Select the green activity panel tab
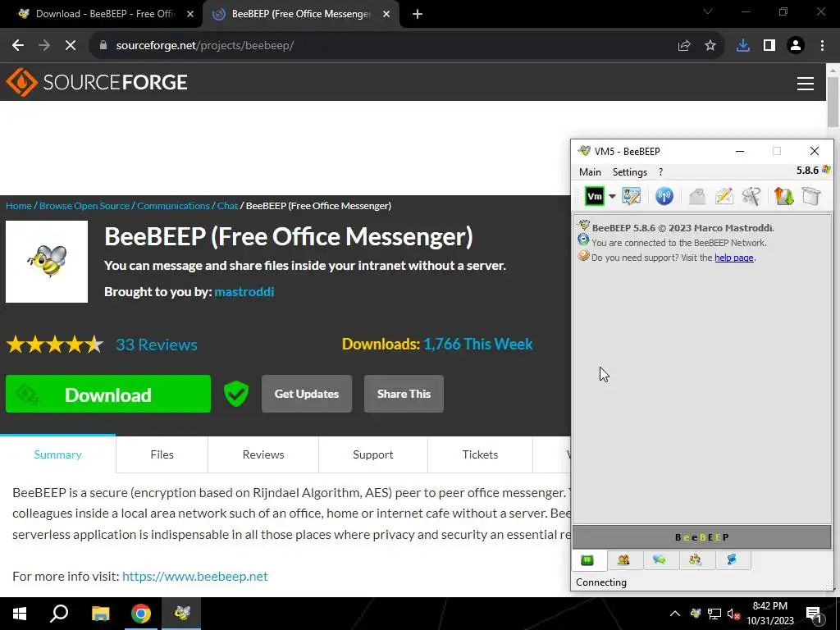840x630 pixels. [587, 559]
